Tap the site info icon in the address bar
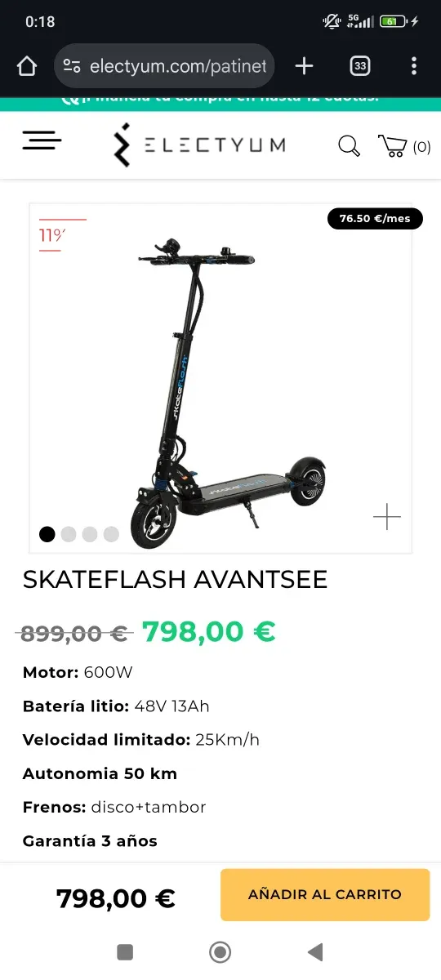The width and height of the screenshot is (441, 980). coord(72,66)
